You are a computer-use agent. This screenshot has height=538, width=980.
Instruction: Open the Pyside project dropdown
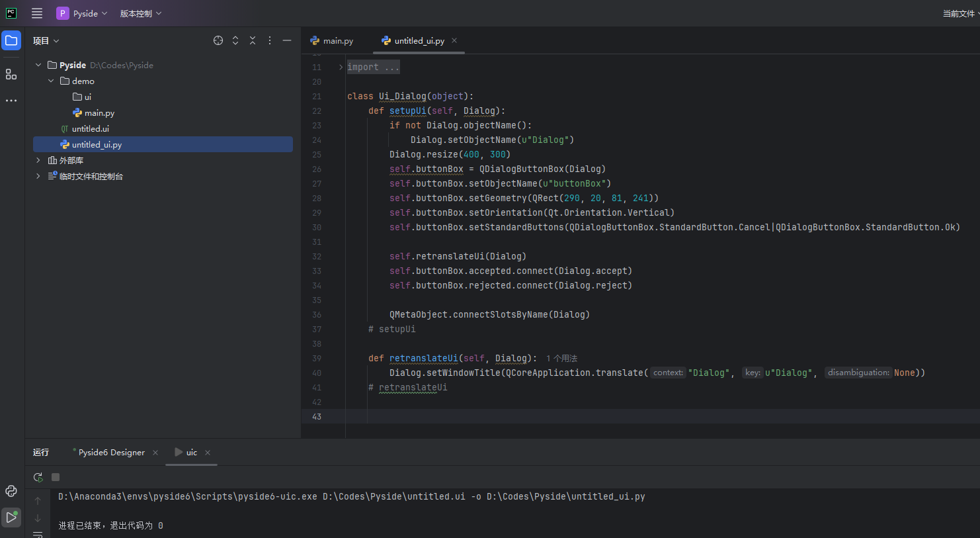pos(82,13)
